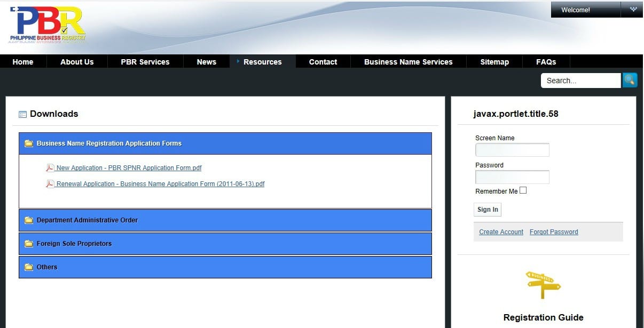Expand Foreign Sole Proprietors section
644x328 pixels.
(x=225, y=244)
